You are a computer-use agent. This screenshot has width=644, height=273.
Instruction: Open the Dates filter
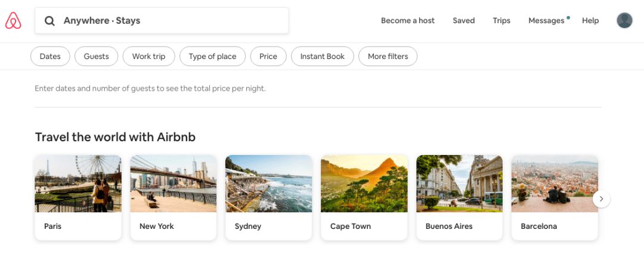pos(50,56)
